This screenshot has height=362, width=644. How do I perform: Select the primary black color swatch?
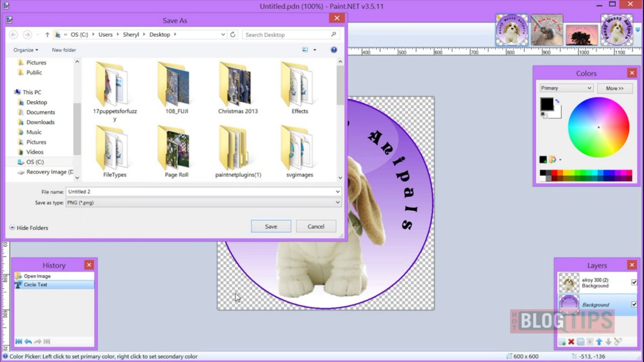click(547, 104)
